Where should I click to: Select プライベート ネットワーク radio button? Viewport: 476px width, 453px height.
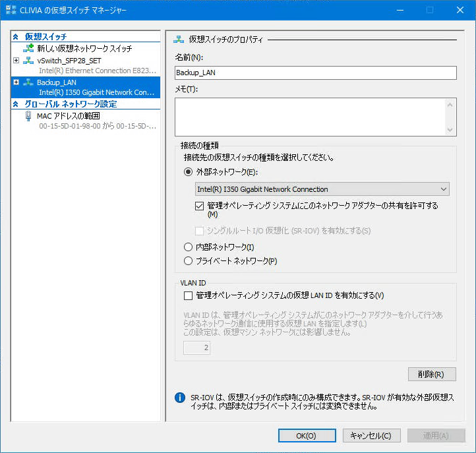click(x=188, y=261)
